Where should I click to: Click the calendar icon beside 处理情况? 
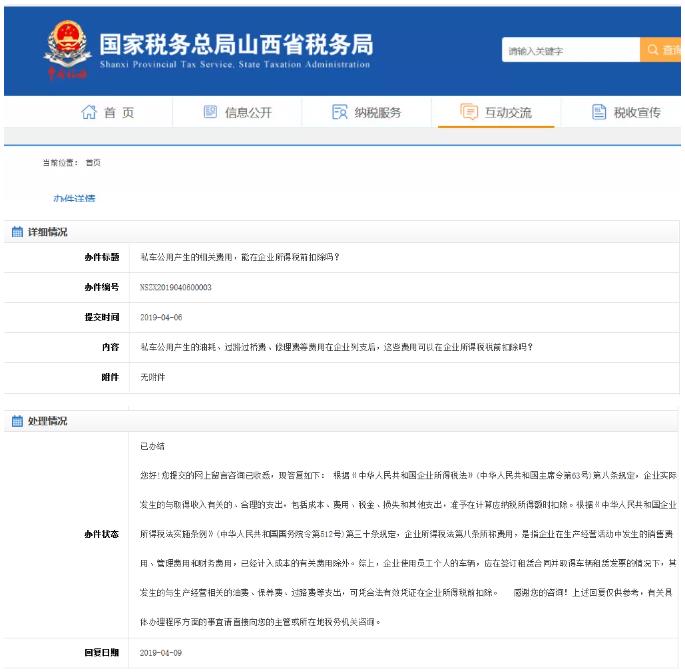click(17, 421)
